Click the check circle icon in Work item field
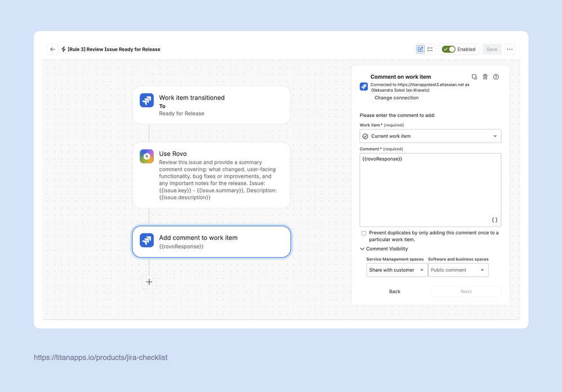The height and width of the screenshot is (392, 562). 365,136
